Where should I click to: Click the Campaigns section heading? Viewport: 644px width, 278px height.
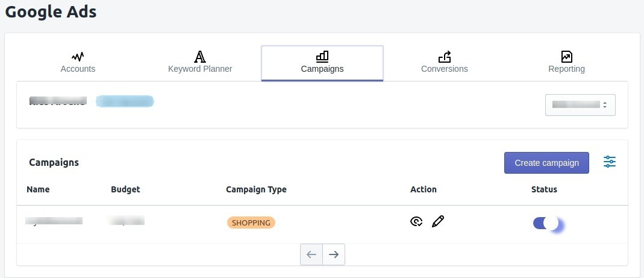click(54, 162)
